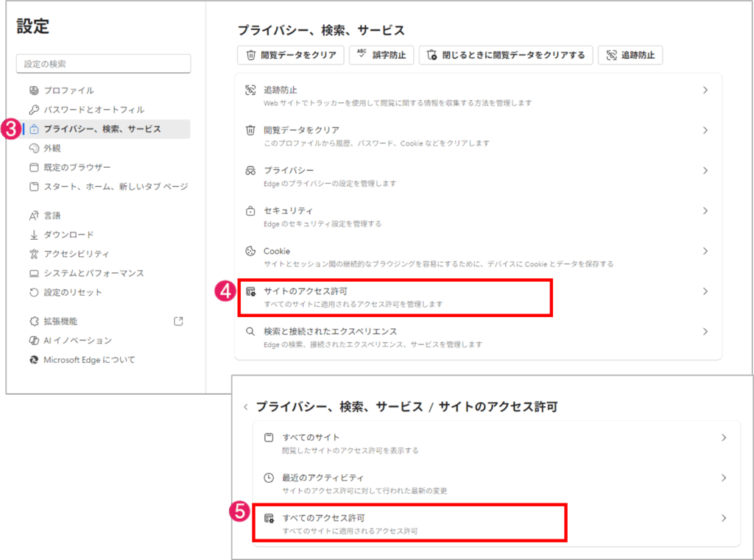Click the 設定の検索 search field
754x560 pixels.
(x=103, y=64)
